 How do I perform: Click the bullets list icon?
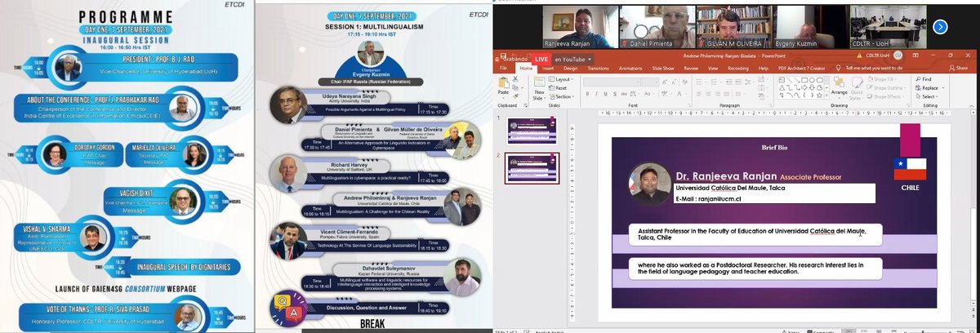point(699,82)
